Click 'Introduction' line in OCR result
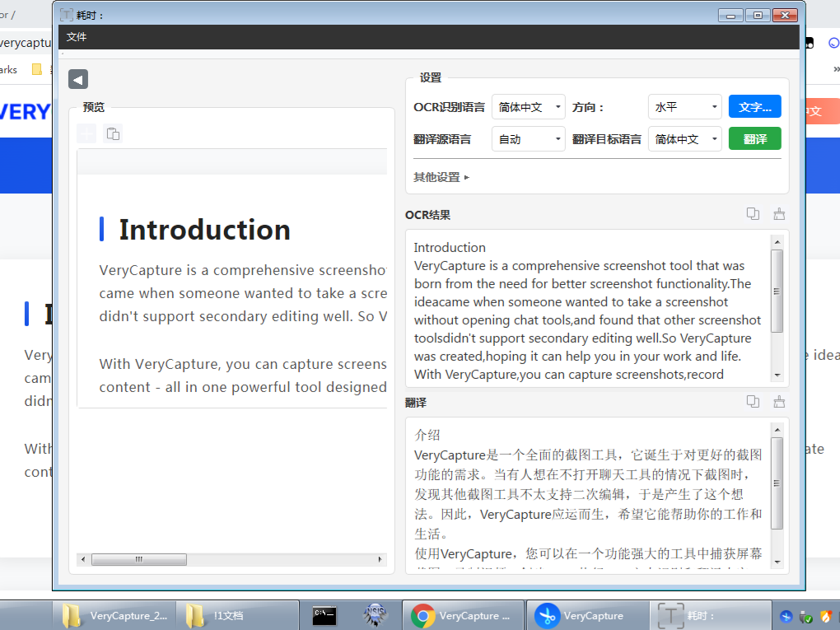The image size is (840, 630). (450, 248)
